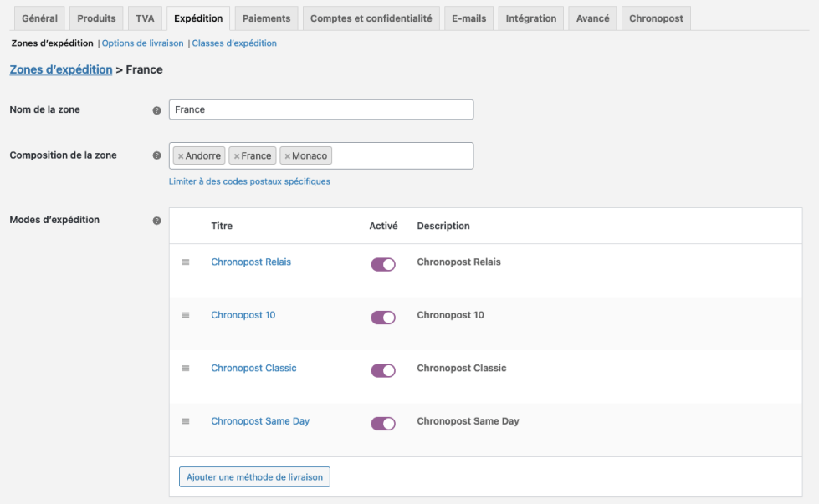Open the Chronopost Classic method link
This screenshot has width=819, height=504.
point(253,369)
